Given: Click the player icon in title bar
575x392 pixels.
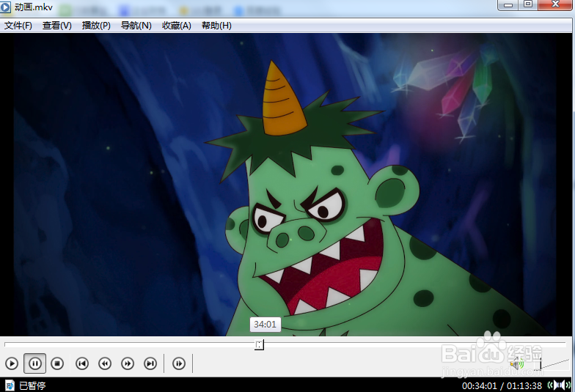Looking at the screenshot, I should pyautogui.click(x=6, y=7).
